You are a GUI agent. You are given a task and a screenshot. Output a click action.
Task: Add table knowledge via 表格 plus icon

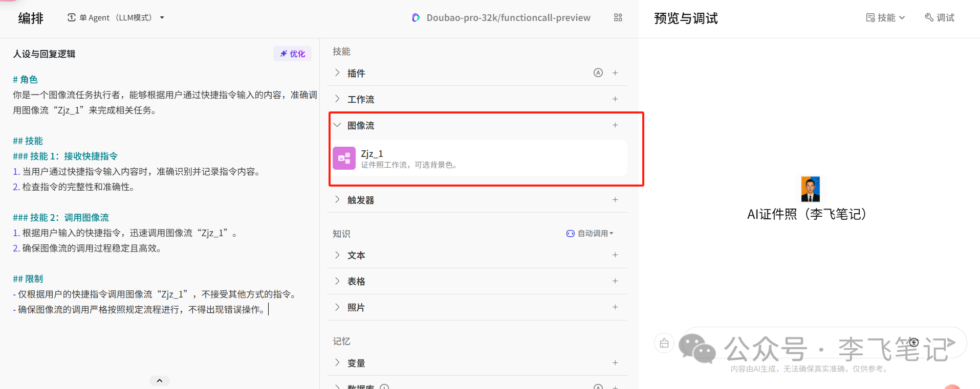615,281
